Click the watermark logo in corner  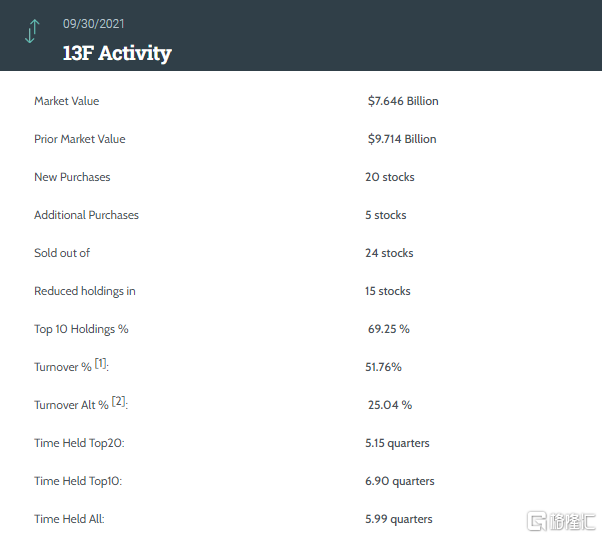[x=561, y=521]
